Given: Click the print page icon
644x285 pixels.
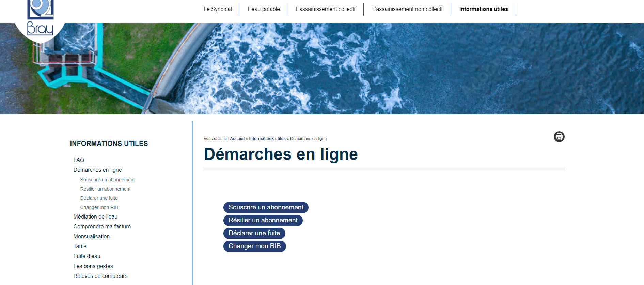Looking at the screenshot, I should 559,137.
